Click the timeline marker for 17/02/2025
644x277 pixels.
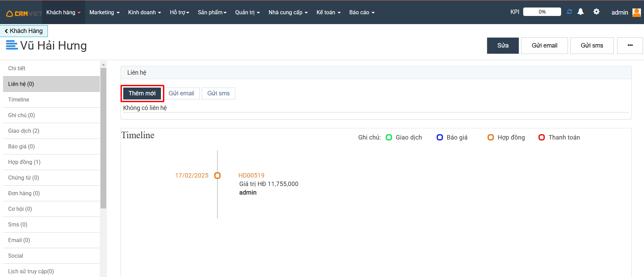pos(218,176)
